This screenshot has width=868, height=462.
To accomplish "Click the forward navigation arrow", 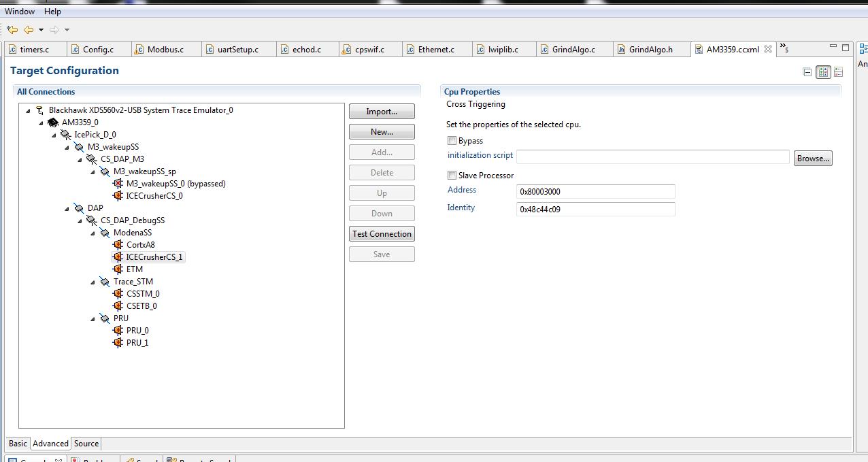I will coord(54,29).
